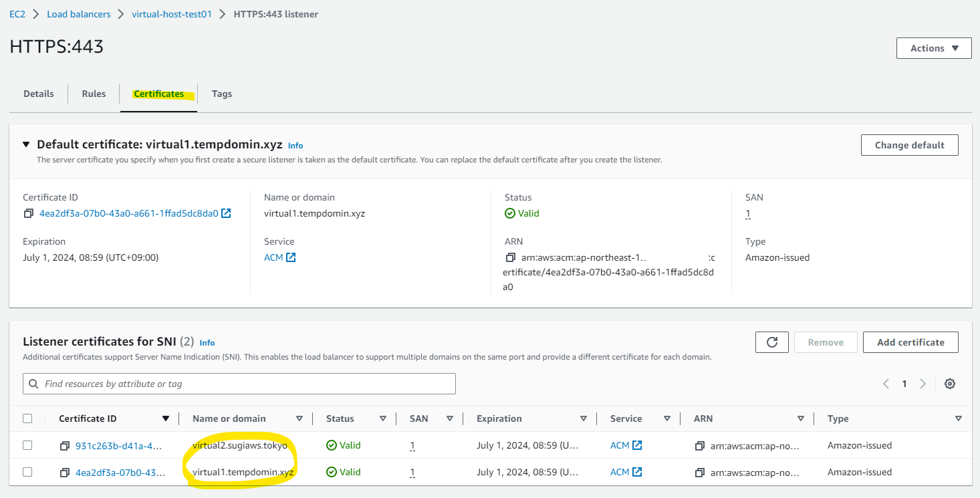Screen dimensions: 980x498
Task: Open the Status column filter dropdown
Action: click(383, 418)
